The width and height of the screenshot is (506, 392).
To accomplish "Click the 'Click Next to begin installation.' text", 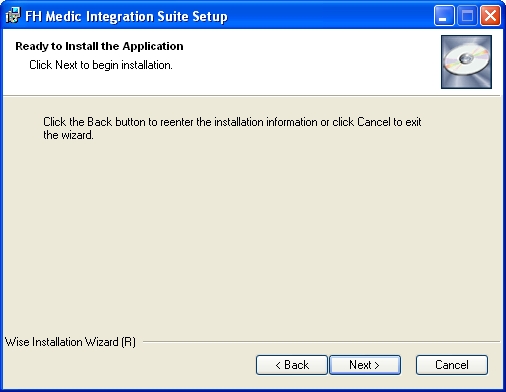I will coord(101,65).
